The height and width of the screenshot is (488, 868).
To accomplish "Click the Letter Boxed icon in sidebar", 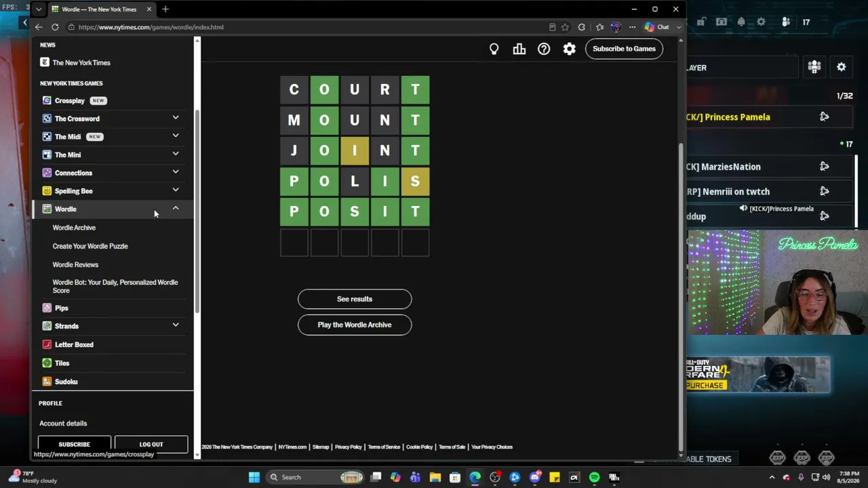I will (x=47, y=344).
